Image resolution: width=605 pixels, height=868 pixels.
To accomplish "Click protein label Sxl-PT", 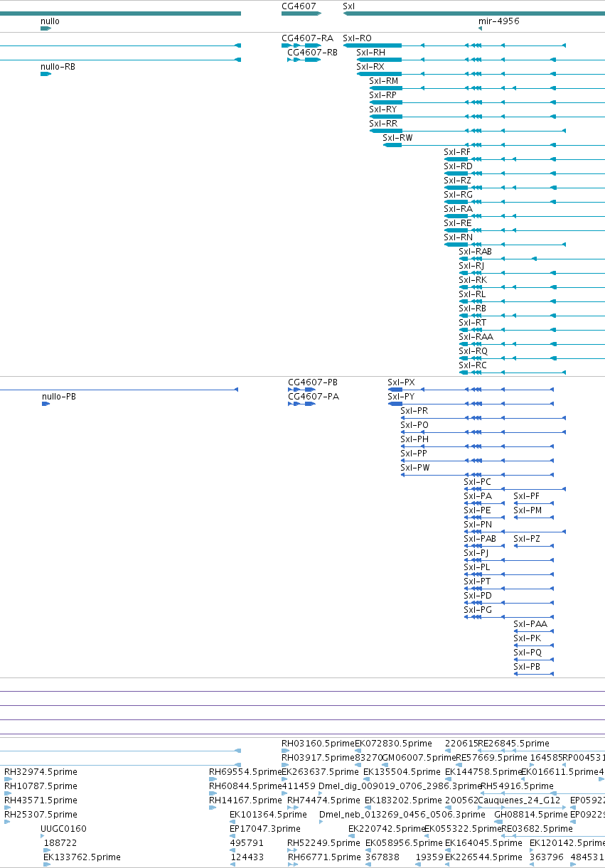I will 477,582.
